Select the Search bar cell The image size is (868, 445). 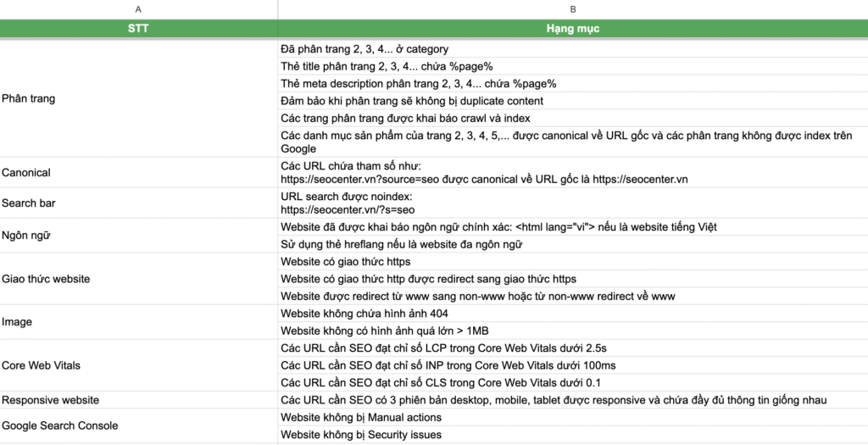138,203
